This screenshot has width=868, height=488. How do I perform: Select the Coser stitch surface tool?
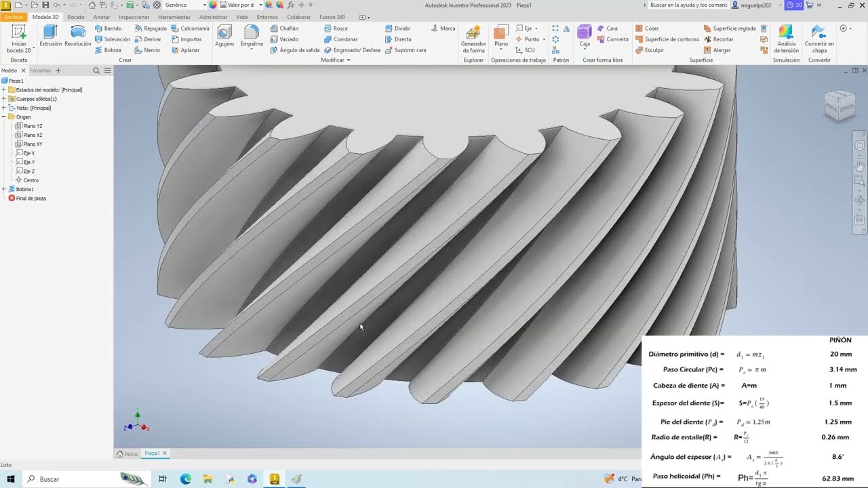647,28
